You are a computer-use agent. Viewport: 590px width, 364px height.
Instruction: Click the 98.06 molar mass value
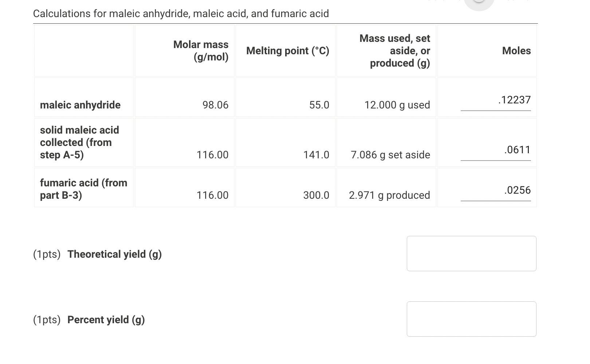point(216,105)
